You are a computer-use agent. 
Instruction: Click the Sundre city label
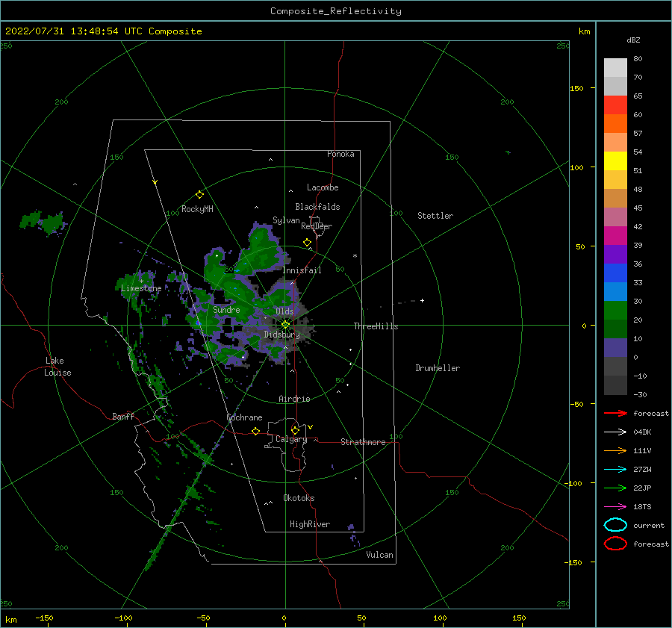pos(226,310)
